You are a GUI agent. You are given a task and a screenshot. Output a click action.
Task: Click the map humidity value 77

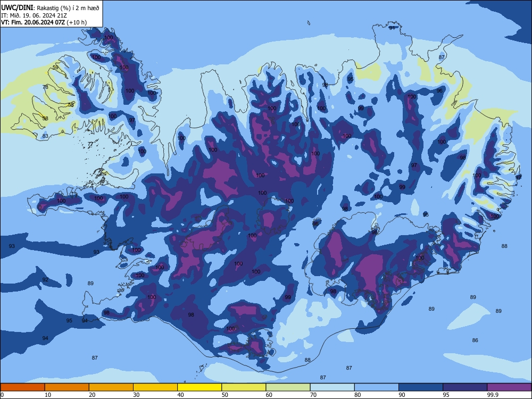coord(90,144)
